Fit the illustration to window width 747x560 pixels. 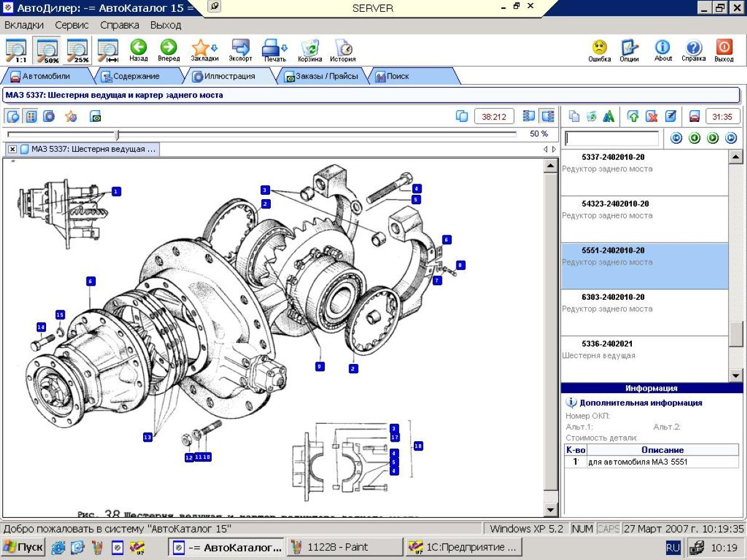108,50
